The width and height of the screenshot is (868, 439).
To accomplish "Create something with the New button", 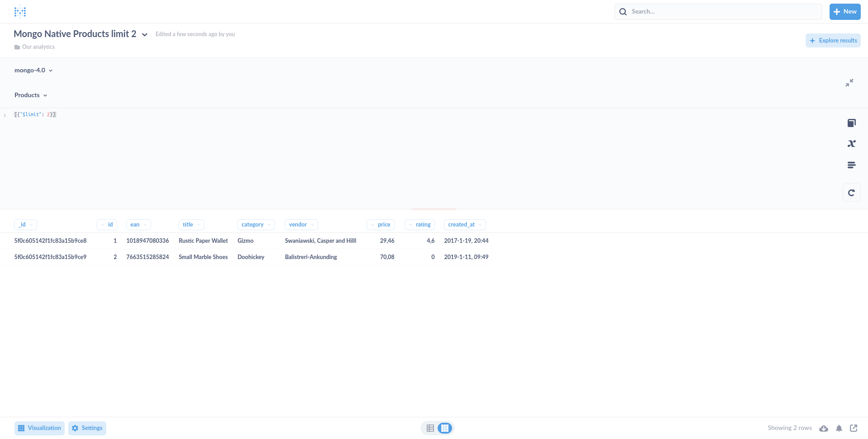I will [x=844, y=11].
